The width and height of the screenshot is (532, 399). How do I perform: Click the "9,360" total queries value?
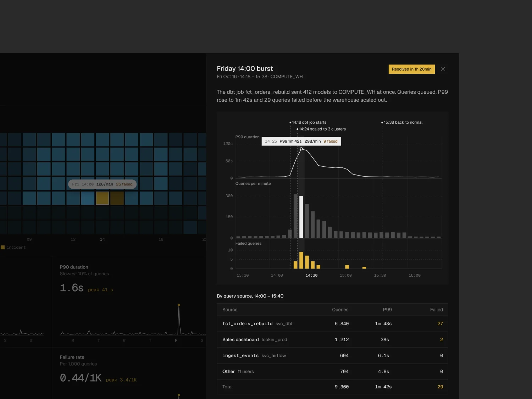[x=342, y=387]
